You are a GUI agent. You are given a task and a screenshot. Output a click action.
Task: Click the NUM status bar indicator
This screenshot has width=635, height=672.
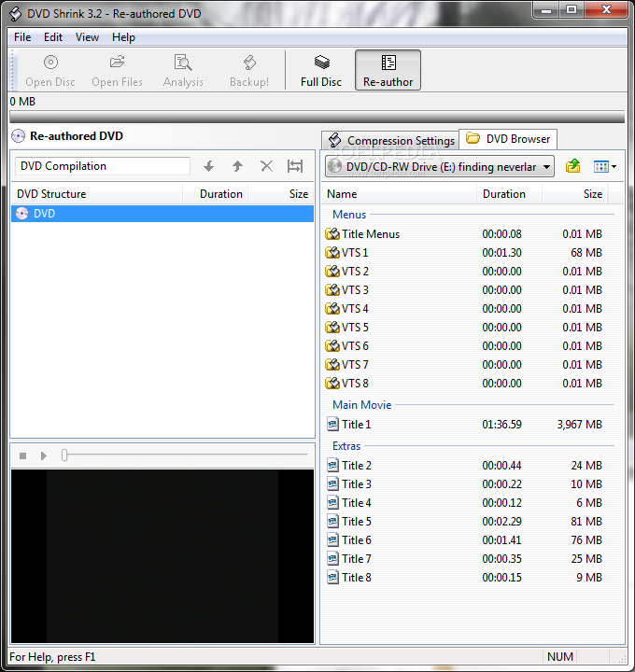click(560, 656)
